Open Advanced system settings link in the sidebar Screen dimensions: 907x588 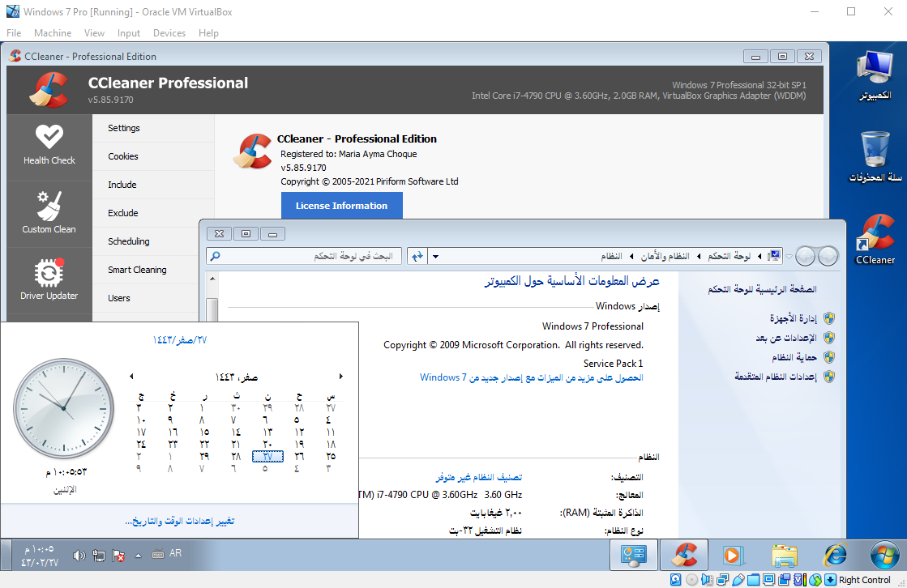coord(776,377)
